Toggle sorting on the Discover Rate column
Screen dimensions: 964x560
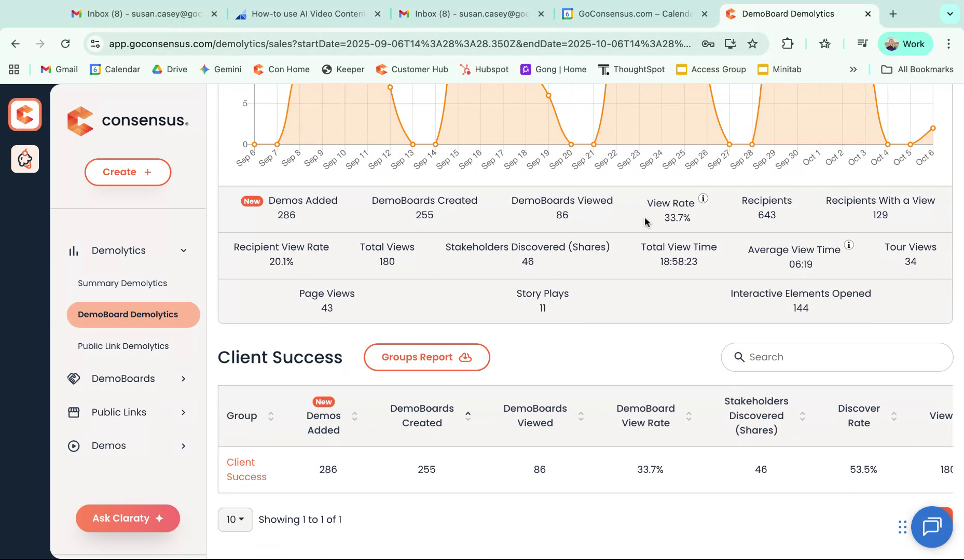pyautogui.click(x=894, y=416)
